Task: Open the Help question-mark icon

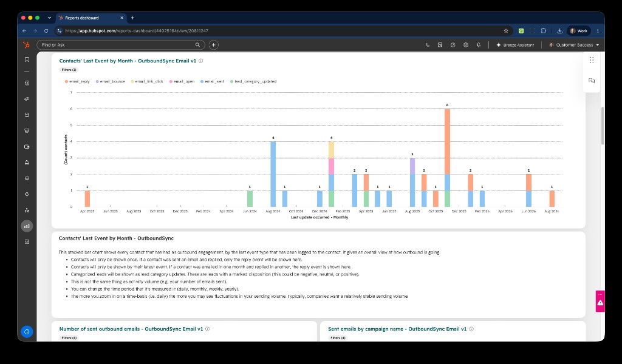Action: click(x=453, y=45)
